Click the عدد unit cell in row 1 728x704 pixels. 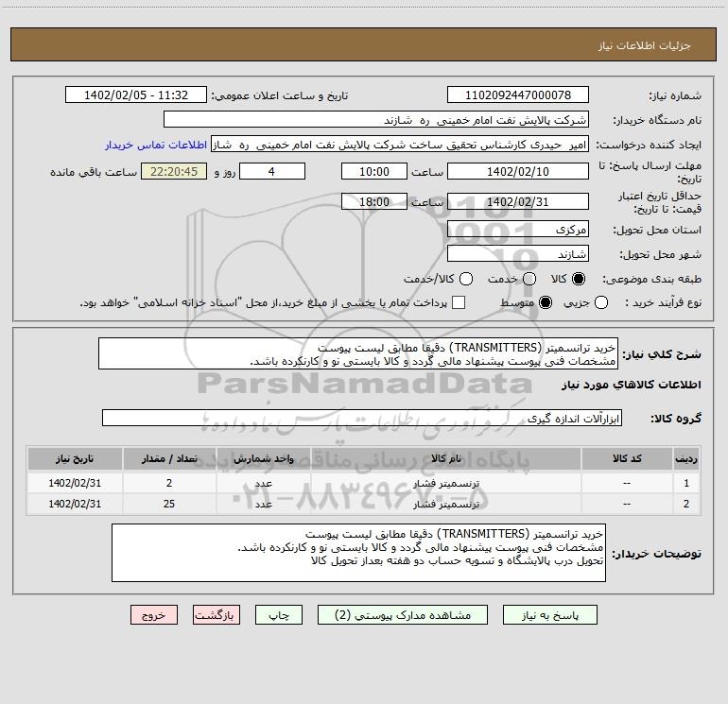263,483
